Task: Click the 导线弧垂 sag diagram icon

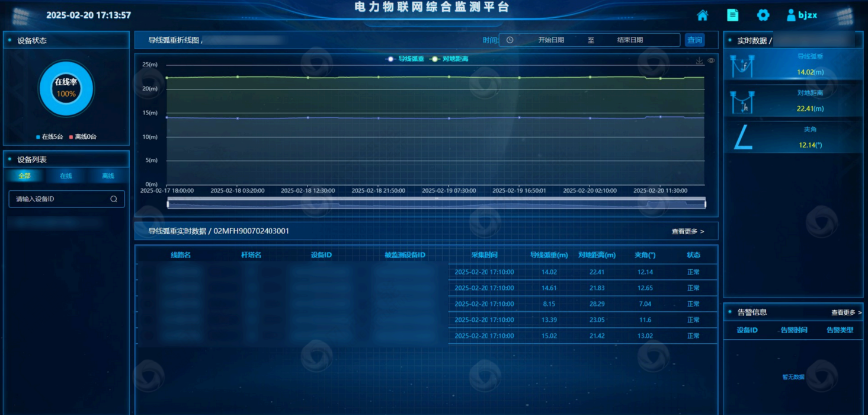Action: coord(742,66)
